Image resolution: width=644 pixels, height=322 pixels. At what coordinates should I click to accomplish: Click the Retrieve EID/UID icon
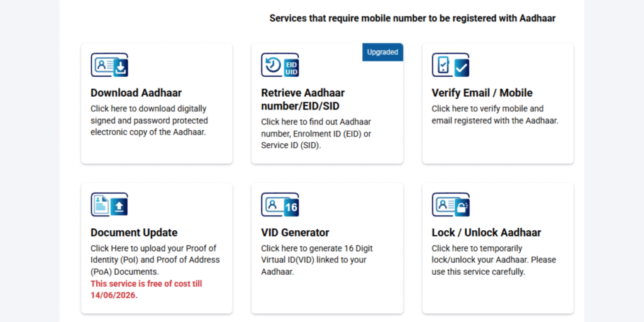click(x=280, y=65)
